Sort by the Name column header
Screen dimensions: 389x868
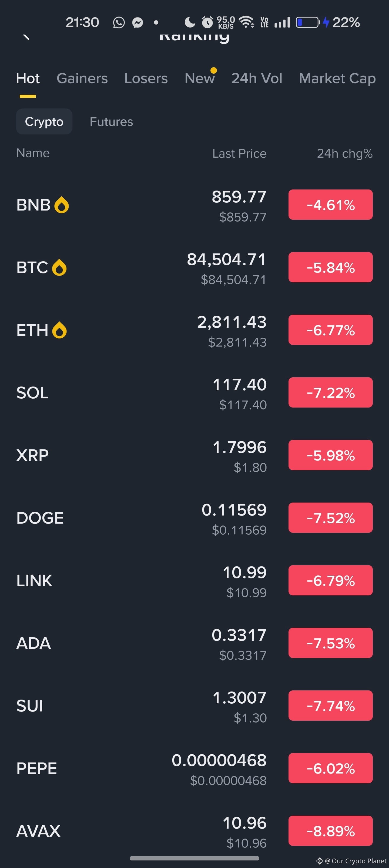pyautogui.click(x=33, y=153)
